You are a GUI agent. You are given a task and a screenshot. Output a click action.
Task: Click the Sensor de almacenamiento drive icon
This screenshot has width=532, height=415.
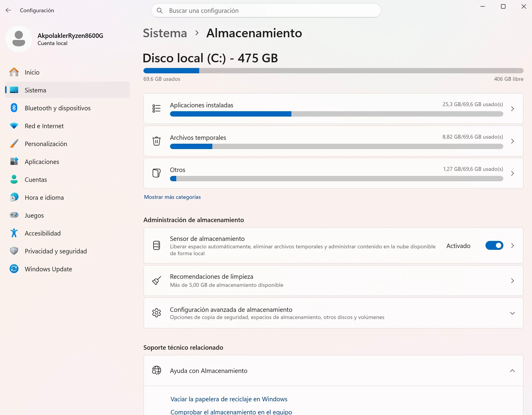pyautogui.click(x=157, y=245)
